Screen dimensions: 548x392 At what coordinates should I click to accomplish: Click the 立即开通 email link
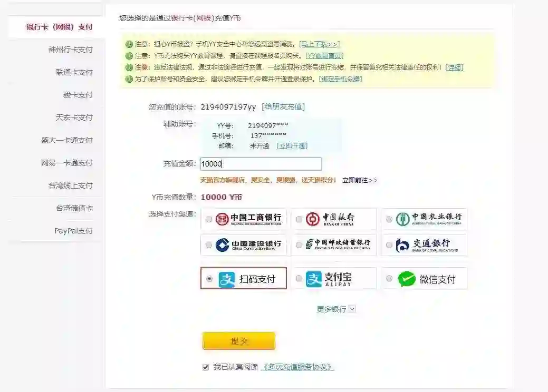[292, 146]
